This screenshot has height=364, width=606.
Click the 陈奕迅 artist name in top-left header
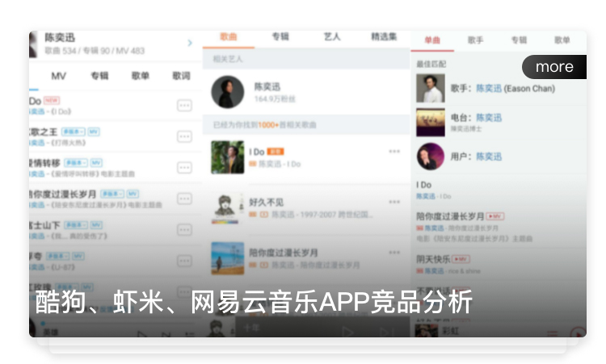pyautogui.click(x=60, y=37)
